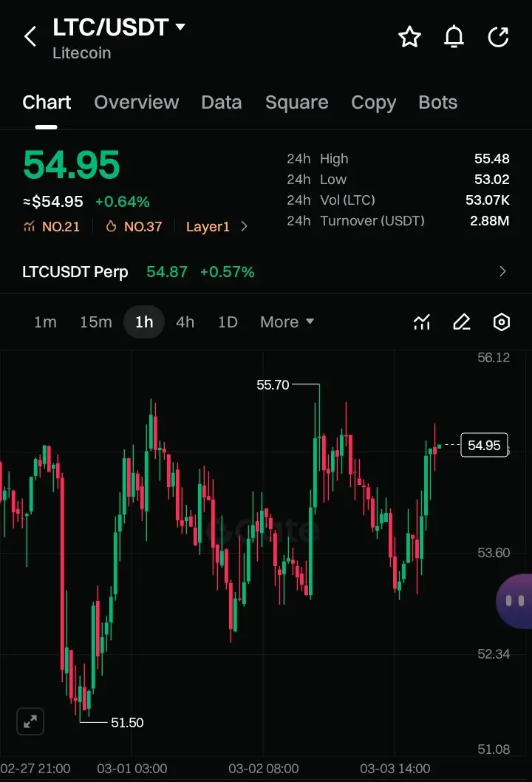Tap the 51.08 price axis label
The height and width of the screenshot is (782, 532).
tap(494, 749)
